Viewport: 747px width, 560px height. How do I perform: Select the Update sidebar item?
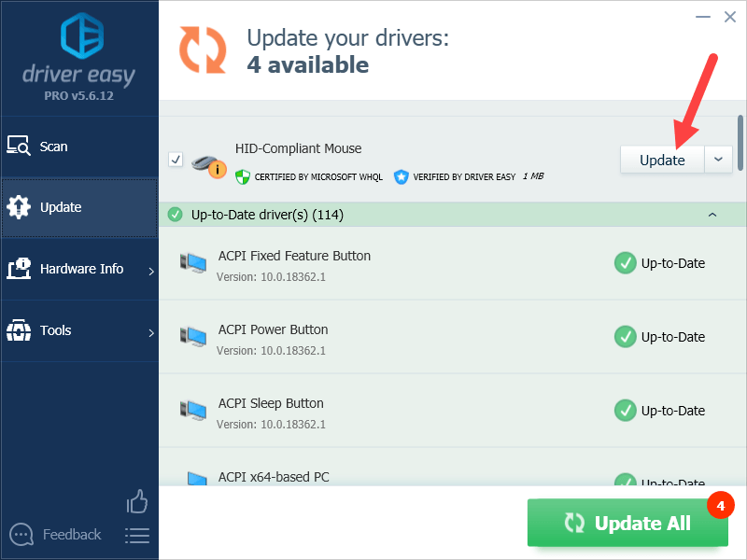[x=79, y=207]
